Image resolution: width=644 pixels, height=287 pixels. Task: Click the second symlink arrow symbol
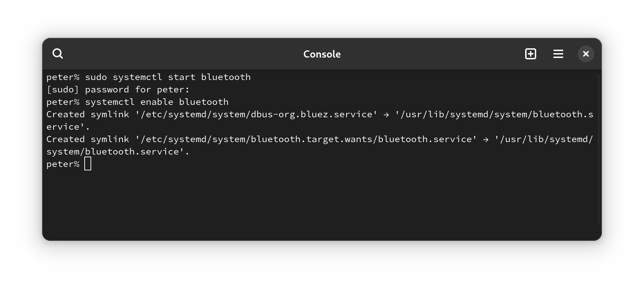(x=486, y=140)
